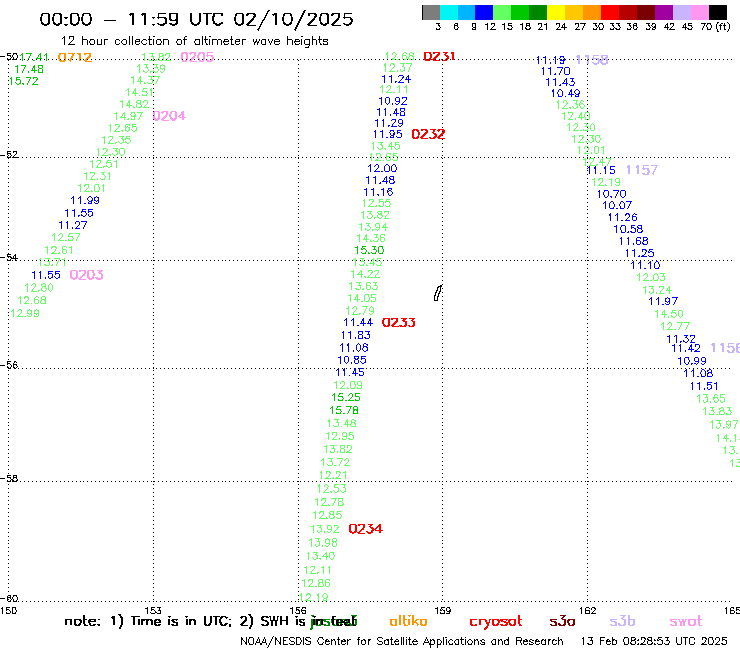This screenshot has width=740, height=650.
Task: Click the longitude axis label 153
Action: point(153,610)
